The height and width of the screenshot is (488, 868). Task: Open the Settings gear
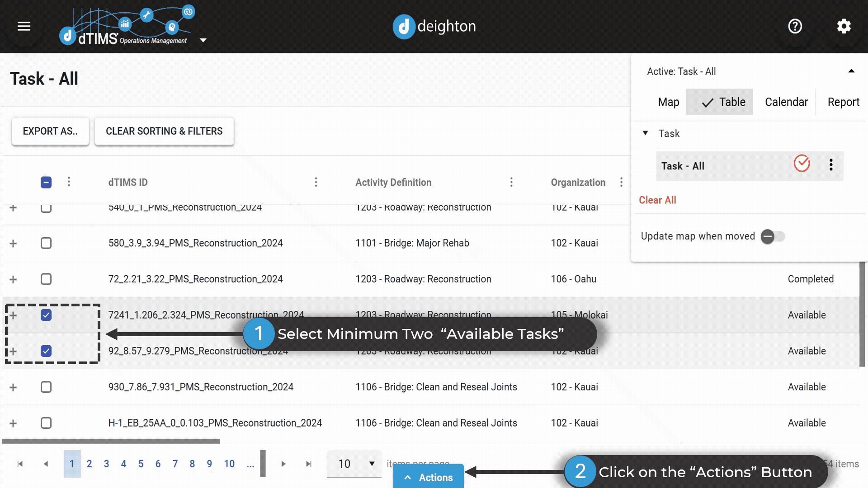tap(844, 26)
